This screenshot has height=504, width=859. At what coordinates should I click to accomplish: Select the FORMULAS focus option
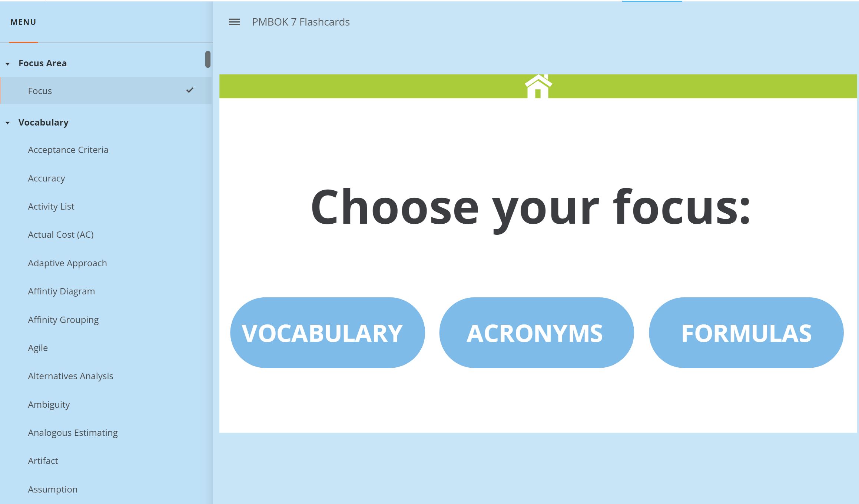click(746, 333)
